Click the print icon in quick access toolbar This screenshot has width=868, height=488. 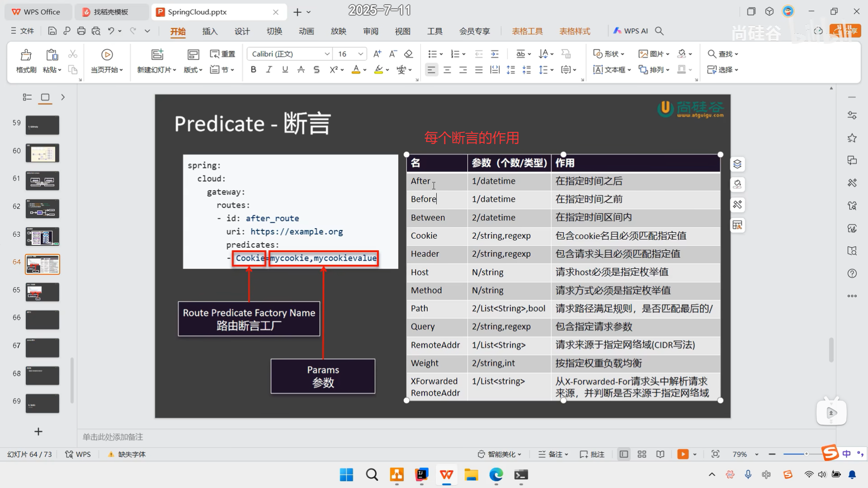[81, 31]
